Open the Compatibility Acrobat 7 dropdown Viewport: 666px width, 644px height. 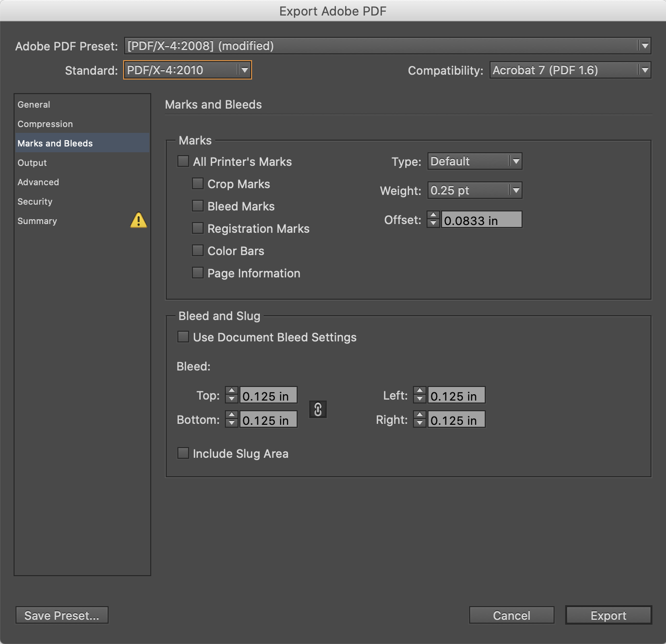point(570,70)
